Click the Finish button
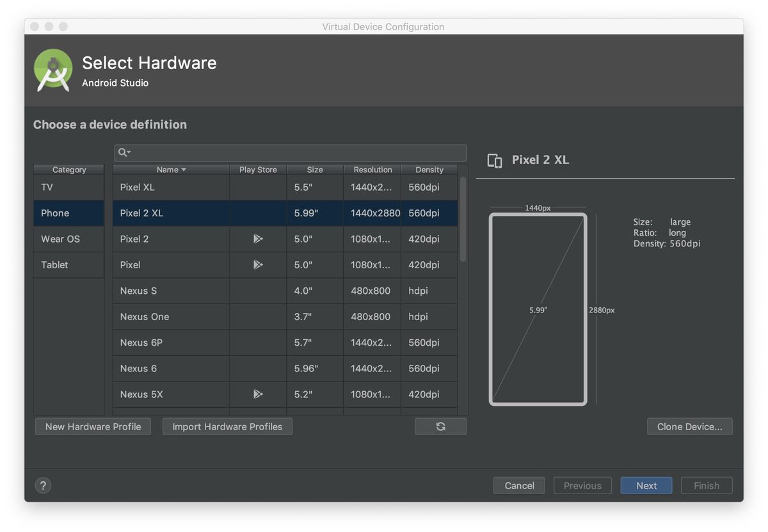768x532 pixels. click(x=707, y=485)
